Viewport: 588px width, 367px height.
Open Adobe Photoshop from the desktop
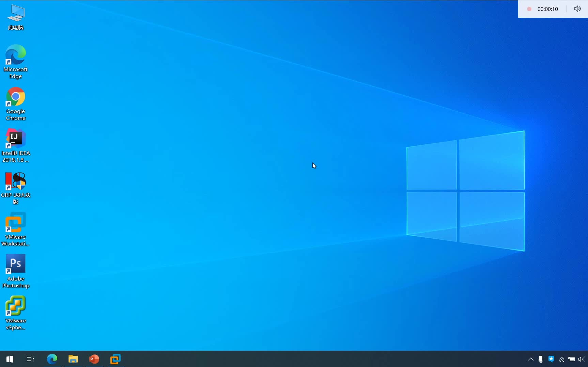(15, 264)
